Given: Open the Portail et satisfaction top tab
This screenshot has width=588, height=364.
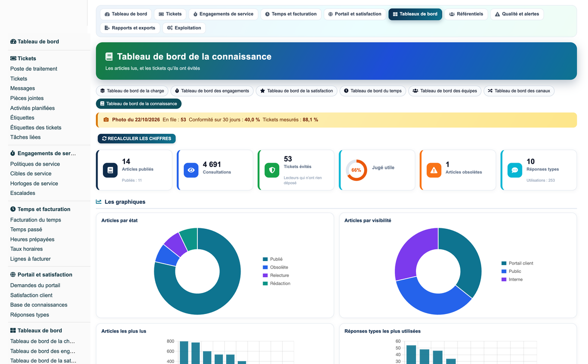Looking at the screenshot, I should click(355, 14).
